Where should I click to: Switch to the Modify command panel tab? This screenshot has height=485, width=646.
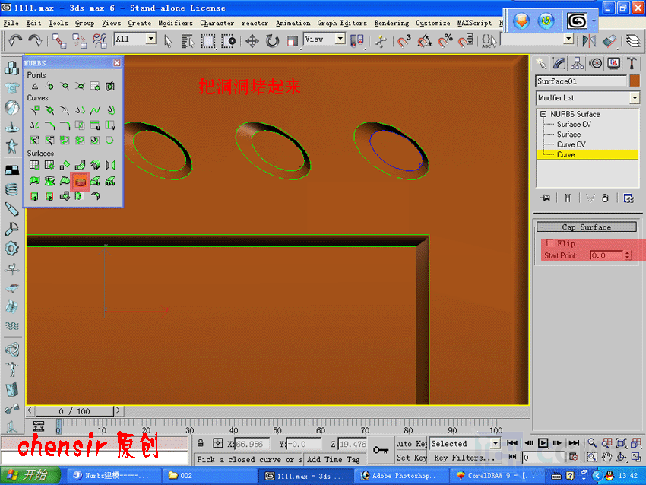[559, 63]
